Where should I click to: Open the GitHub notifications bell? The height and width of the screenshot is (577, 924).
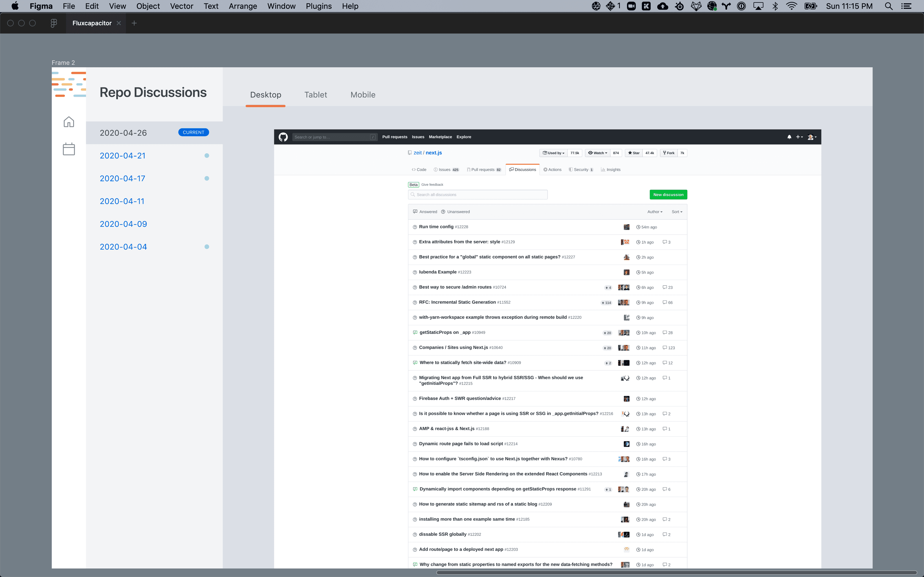(789, 137)
